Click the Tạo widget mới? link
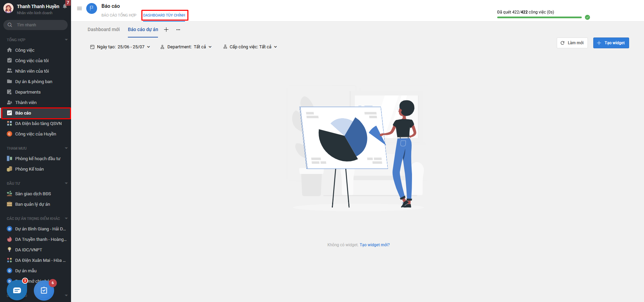 point(374,245)
